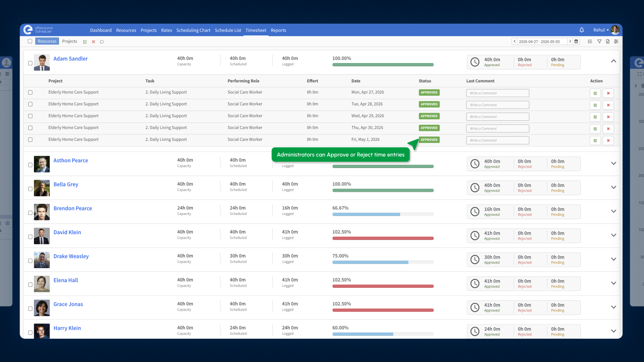Screen dimensions: 644x362
Task: Open Brendon Pearce's profile link
Action: [72, 208]
